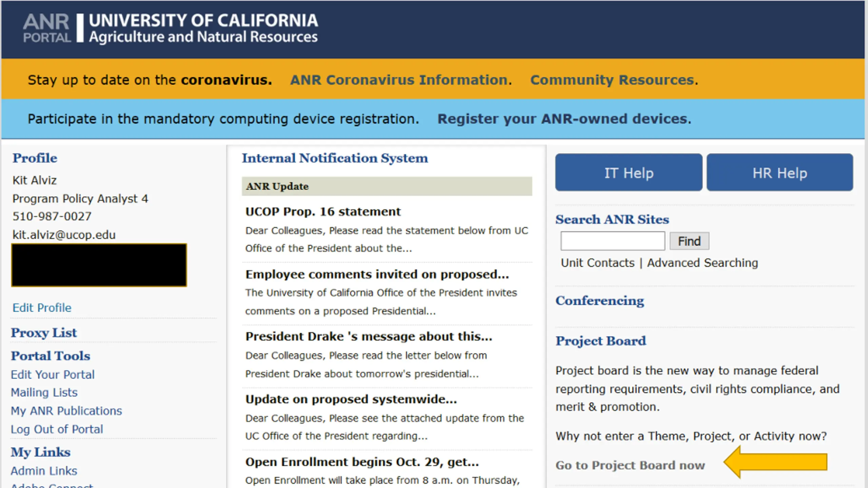The height and width of the screenshot is (488, 868).
Task: Click Register your ANR-owned devices link
Action: click(x=564, y=119)
